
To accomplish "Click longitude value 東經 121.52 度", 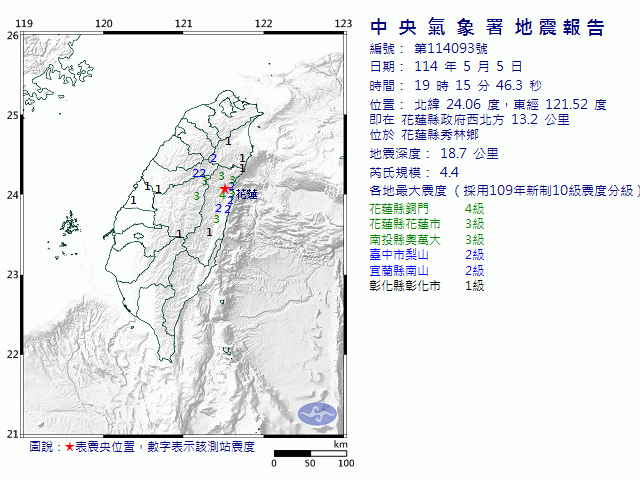I will coord(560,104).
